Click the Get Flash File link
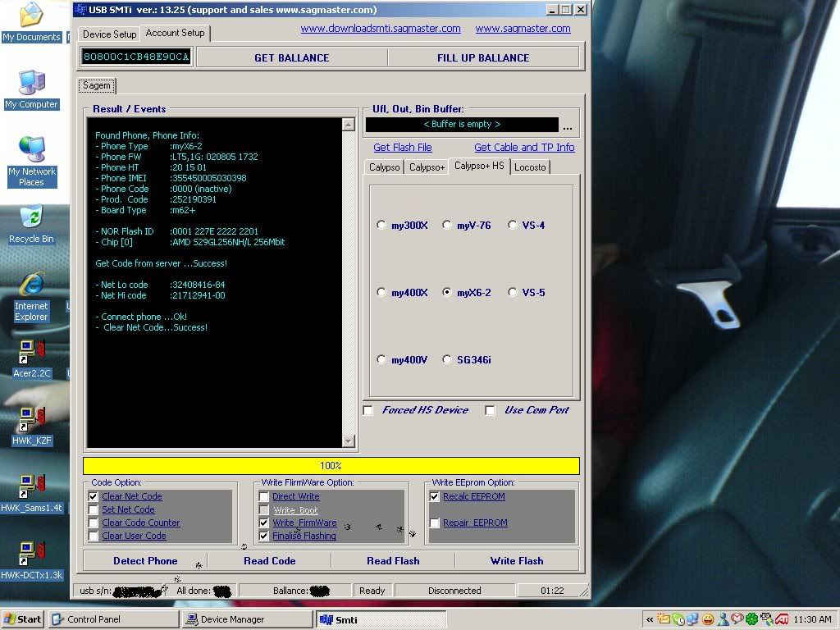This screenshot has height=630, width=840. (x=402, y=148)
